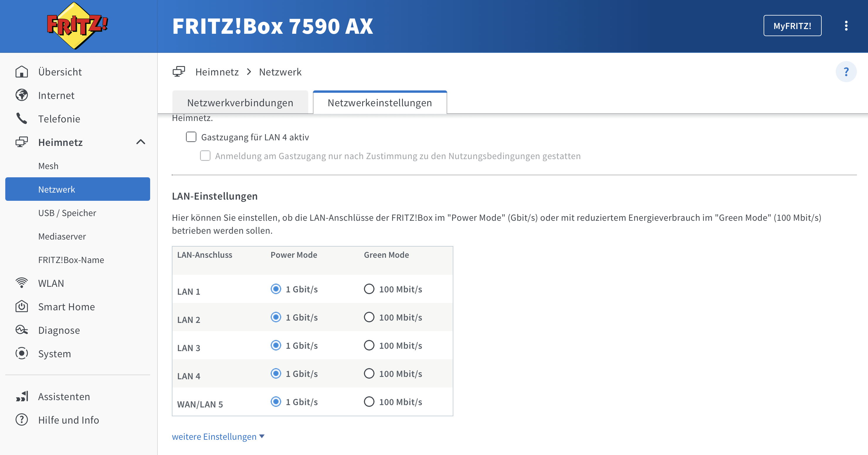
Task: Select 100 Mbit/s for LAN 1
Action: 369,289
